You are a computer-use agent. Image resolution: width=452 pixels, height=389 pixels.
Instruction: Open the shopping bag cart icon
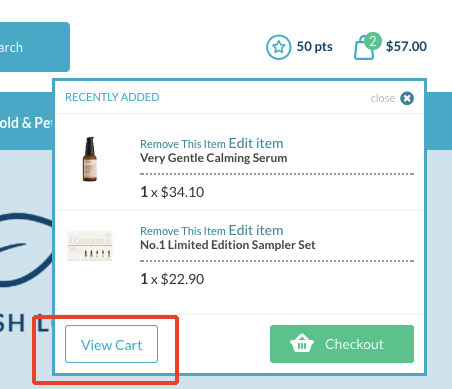[364, 49]
